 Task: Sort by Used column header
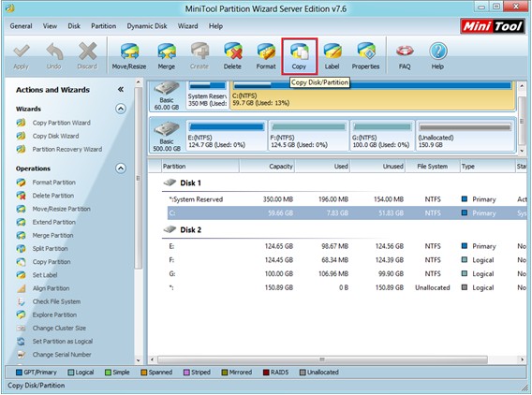pos(322,167)
